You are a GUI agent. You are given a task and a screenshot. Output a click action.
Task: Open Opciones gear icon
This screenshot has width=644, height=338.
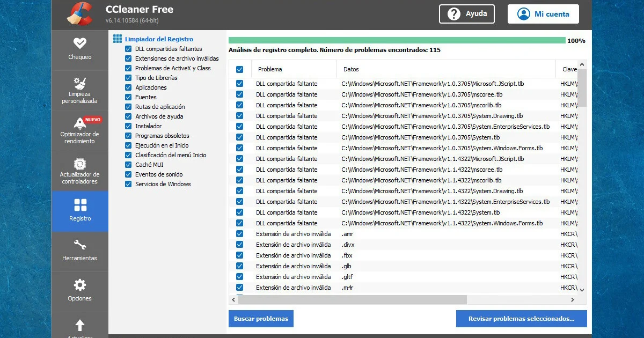[x=79, y=285]
